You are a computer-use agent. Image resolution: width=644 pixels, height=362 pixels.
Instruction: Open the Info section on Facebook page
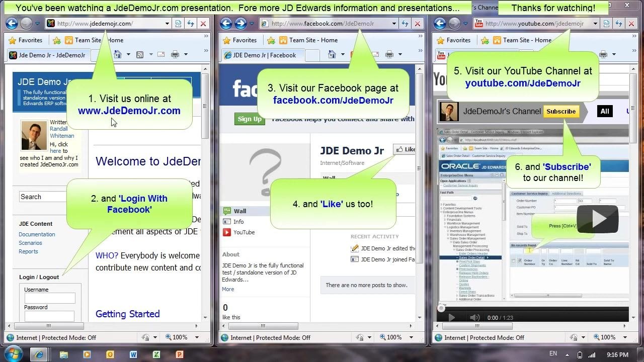[x=238, y=222]
